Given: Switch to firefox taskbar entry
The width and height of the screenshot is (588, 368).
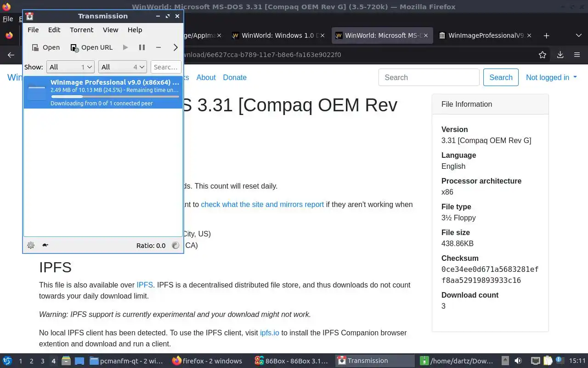Looking at the screenshot, I should [x=208, y=361].
